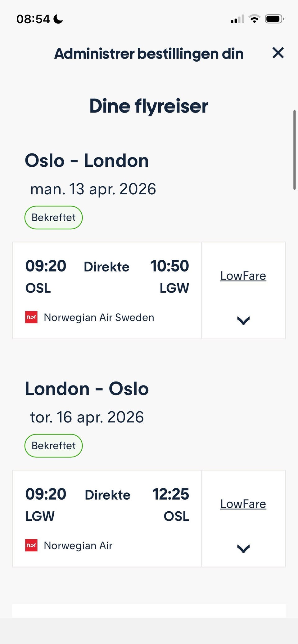The image size is (298, 644).
Task: Tap the 08:54 clock in status bar
Action: (33, 19)
